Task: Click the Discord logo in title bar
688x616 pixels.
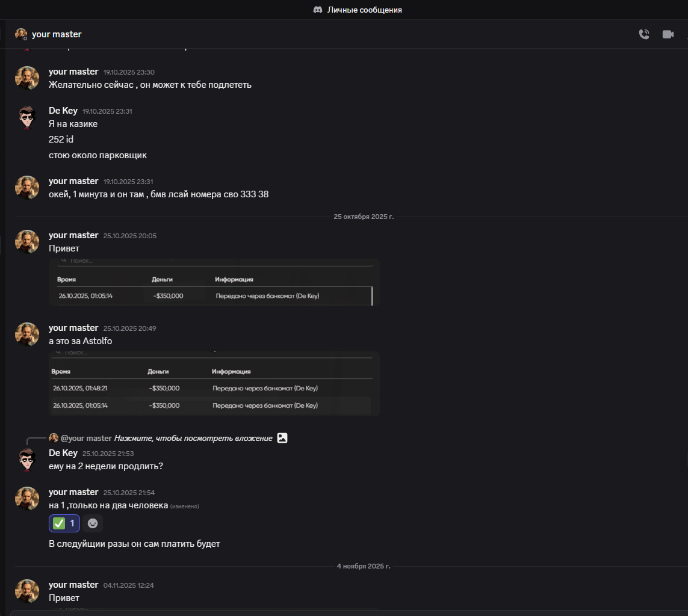Action: (x=318, y=10)
